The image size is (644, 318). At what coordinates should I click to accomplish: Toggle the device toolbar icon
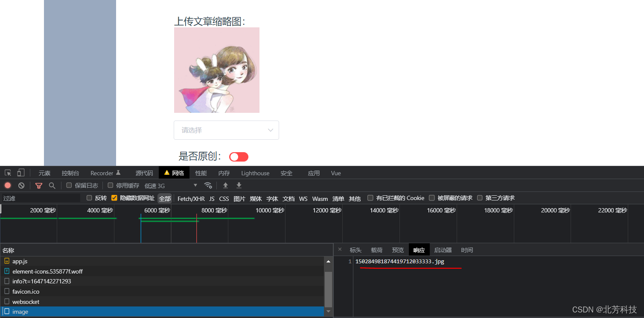point(21,173)
